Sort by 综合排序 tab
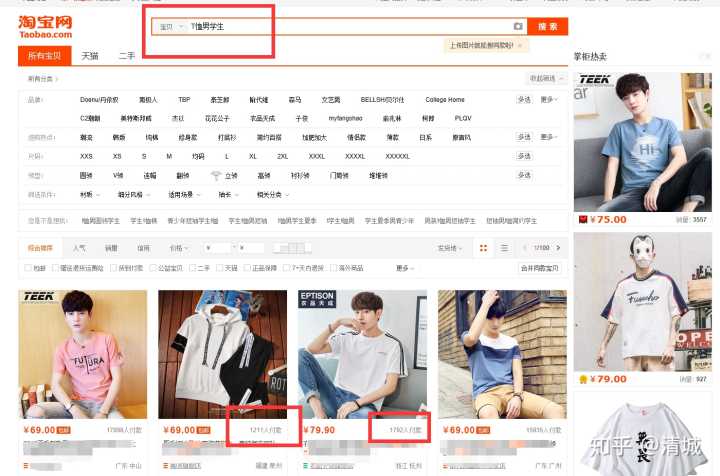 40,248
